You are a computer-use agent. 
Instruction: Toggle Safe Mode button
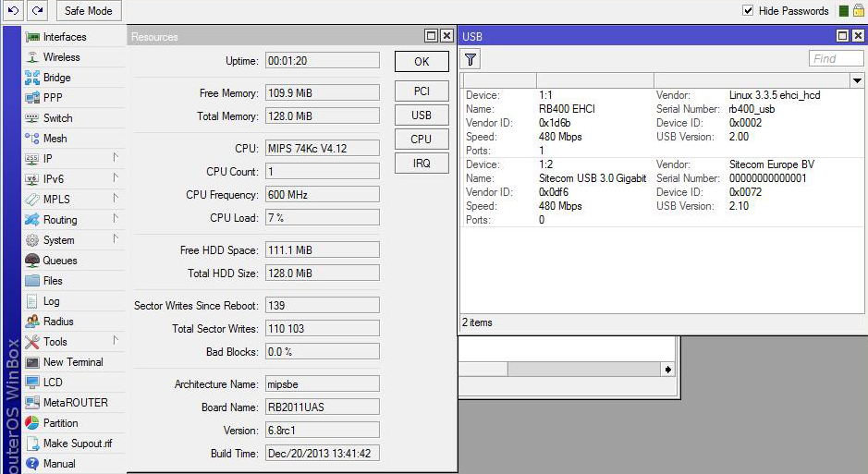point(88,10)
